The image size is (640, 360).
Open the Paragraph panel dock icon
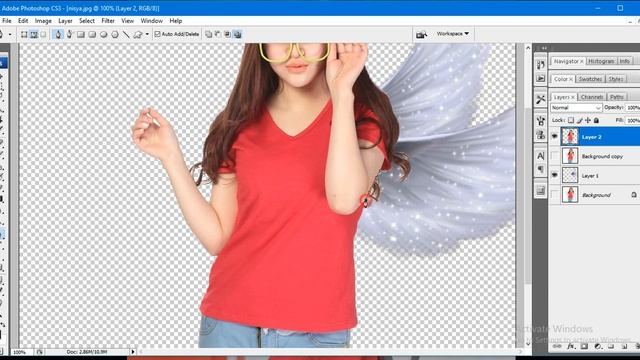[540, 169]
